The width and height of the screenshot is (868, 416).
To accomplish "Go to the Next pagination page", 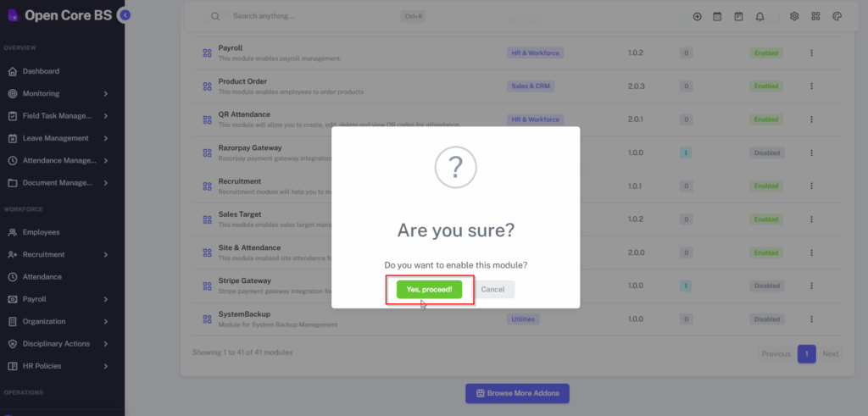I will pyautogui.click(x=831, y=354).
